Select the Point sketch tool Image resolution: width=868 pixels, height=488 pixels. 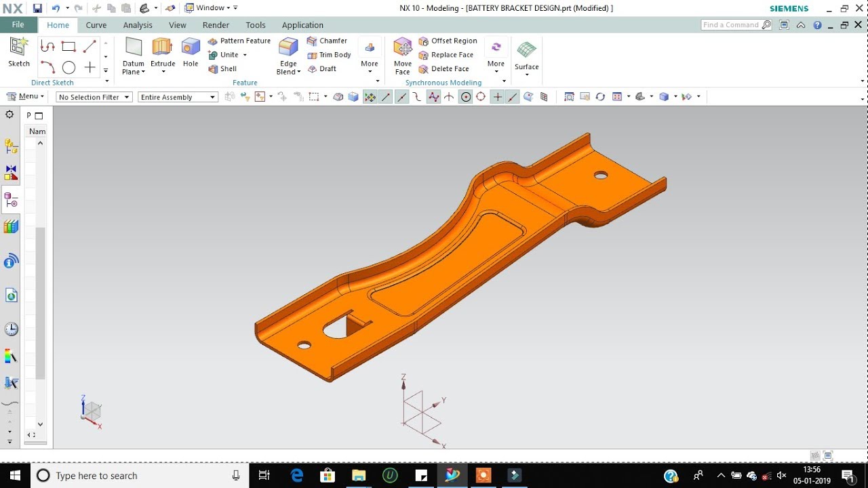click(x=90, y=67)
